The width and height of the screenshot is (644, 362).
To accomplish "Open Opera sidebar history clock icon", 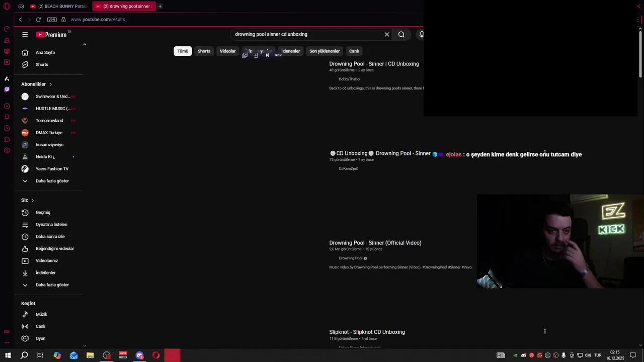I will tap(7, 128).
